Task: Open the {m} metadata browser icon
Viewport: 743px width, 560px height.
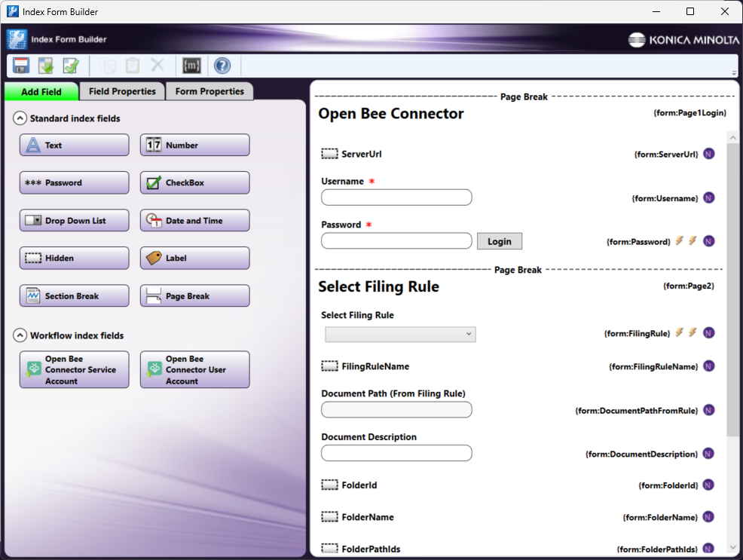Action: pyautogui.click(x=191, y=66)
